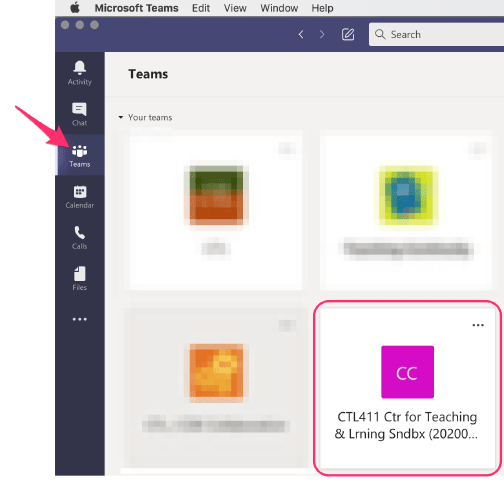Image resolution: width=504 pixels, height=492 pixels.
Task: Select the Teams icon in sidebar
Action: 79,155
